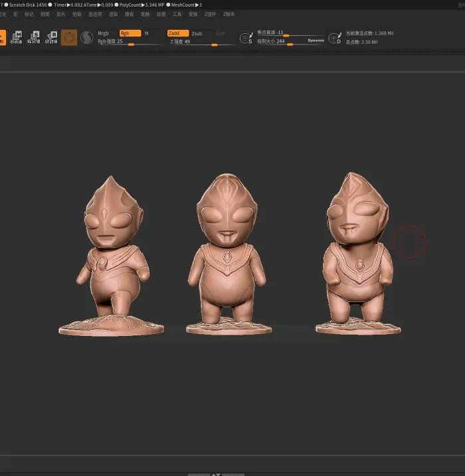Image resolution: width=465 pixels, height=476 pixels.
Task: Open the 工具 (Tool) menu
Action: [177, 14]
